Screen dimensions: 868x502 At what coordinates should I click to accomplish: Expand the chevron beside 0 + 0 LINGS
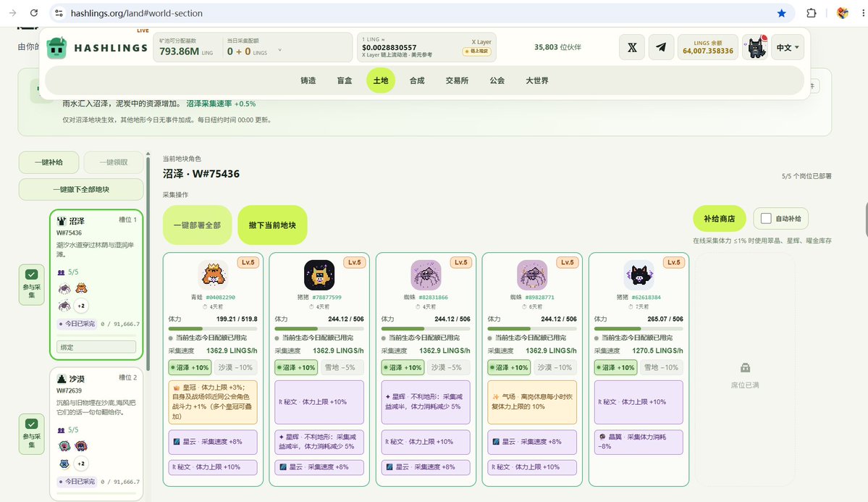[x=279, y=51]
